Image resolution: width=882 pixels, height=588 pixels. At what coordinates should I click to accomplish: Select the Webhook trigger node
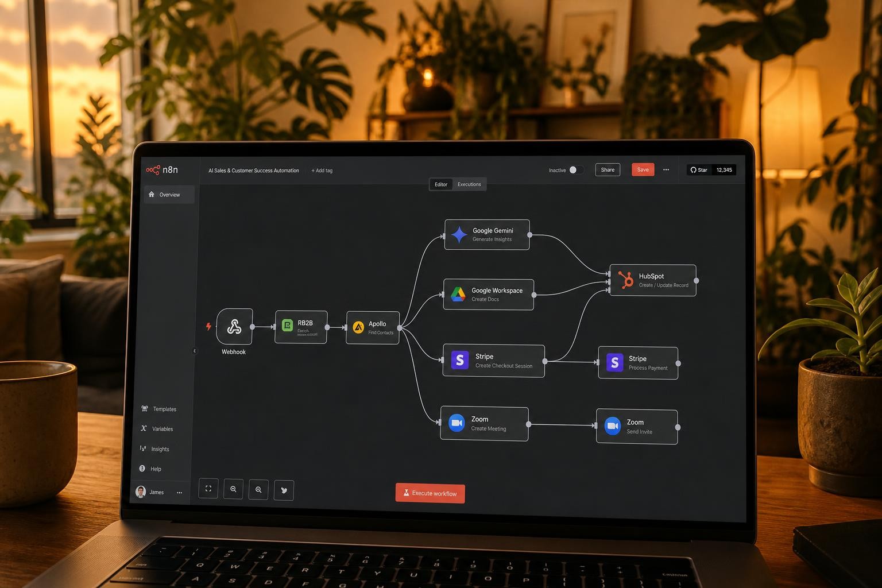[234, 326]
